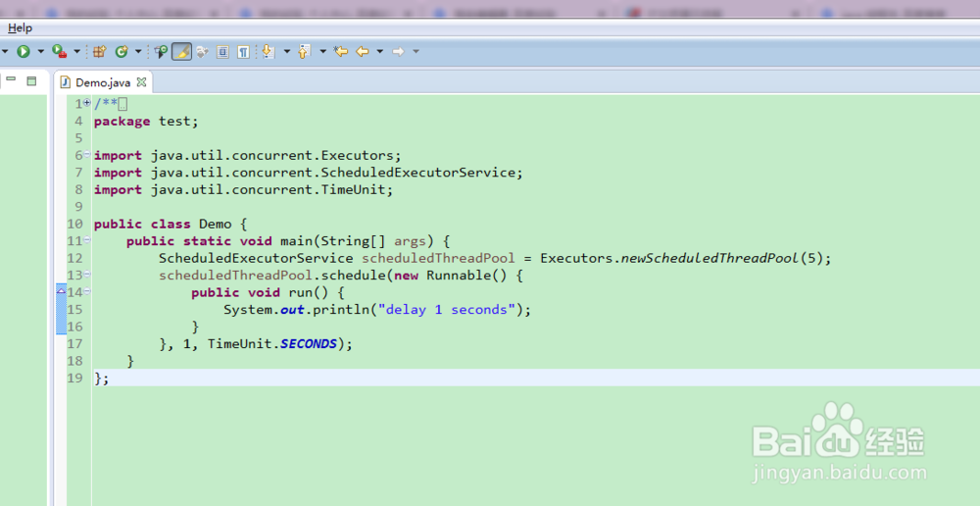Collapse the run method on line 14
The height and width of the screenshot is (506, 980).
click(x=87, y=291)
